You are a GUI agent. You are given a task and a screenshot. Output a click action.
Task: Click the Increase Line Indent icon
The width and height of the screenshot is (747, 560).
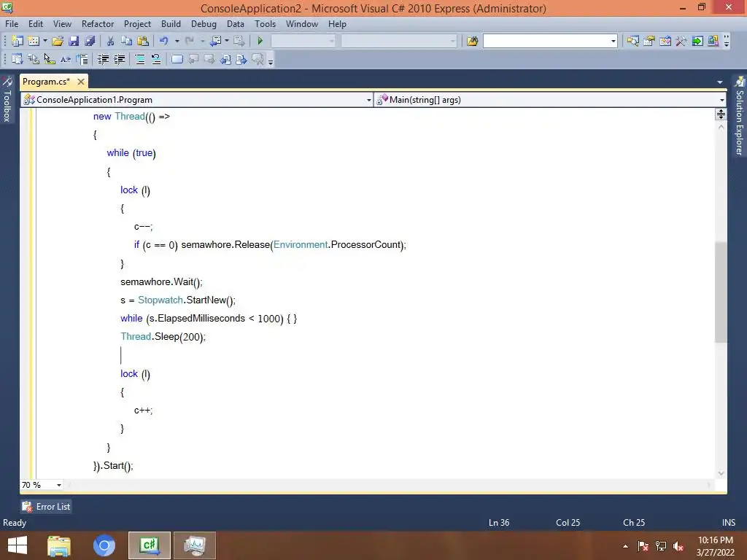[119, 60]
